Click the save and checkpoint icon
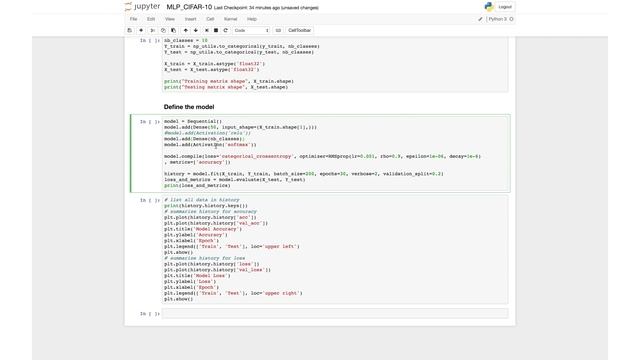The width and height of the screenshot is (640, 360). pos(130,30)
